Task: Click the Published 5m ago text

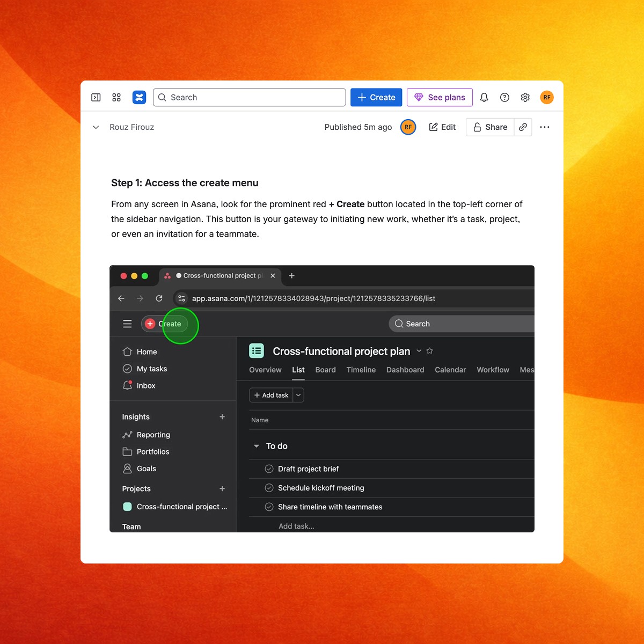Action: click(x=358, y=127)
